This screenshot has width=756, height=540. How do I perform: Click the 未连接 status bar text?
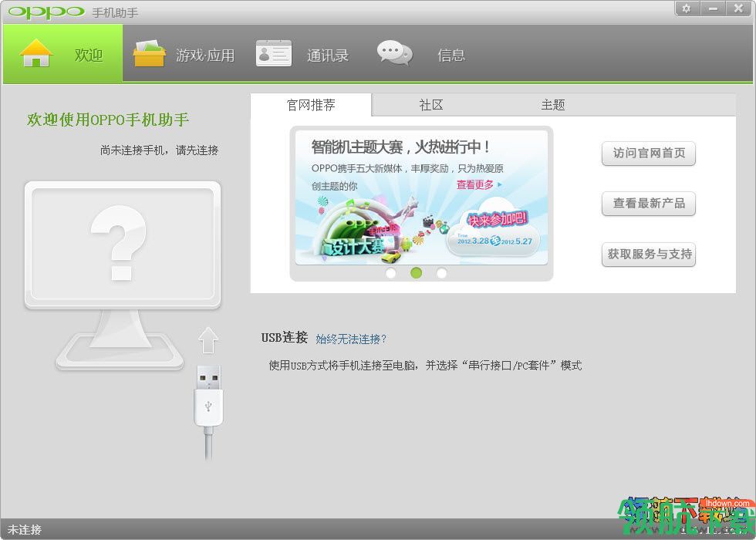tap(25, 530)
